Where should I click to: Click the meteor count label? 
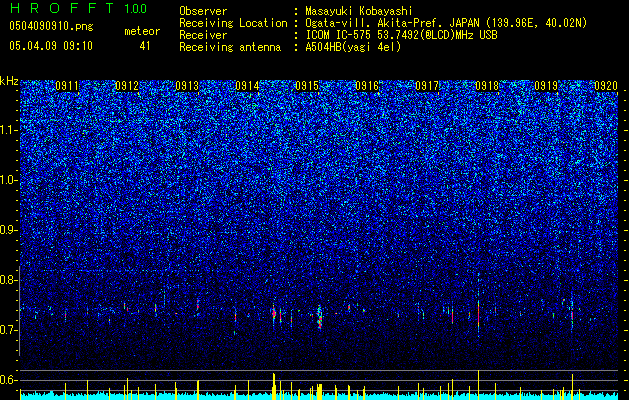point(142,31)
